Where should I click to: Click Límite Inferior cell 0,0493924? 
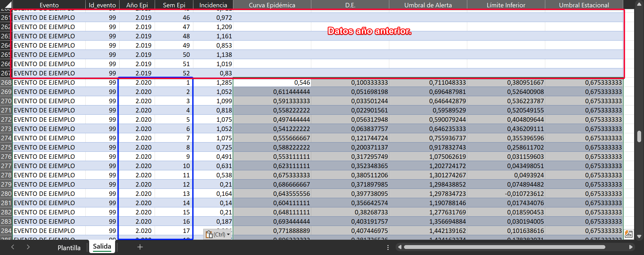(506, 175)
